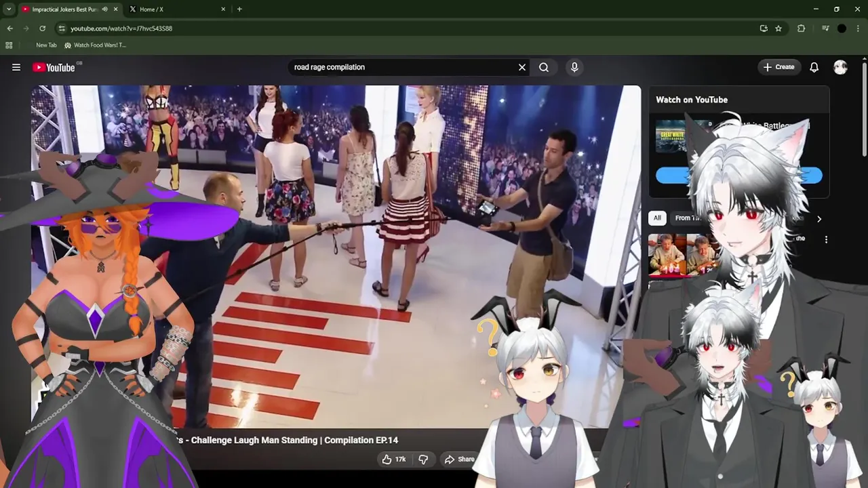Click the video player to pause
This screenshot has height=488, width=868.
coord(336,256)
